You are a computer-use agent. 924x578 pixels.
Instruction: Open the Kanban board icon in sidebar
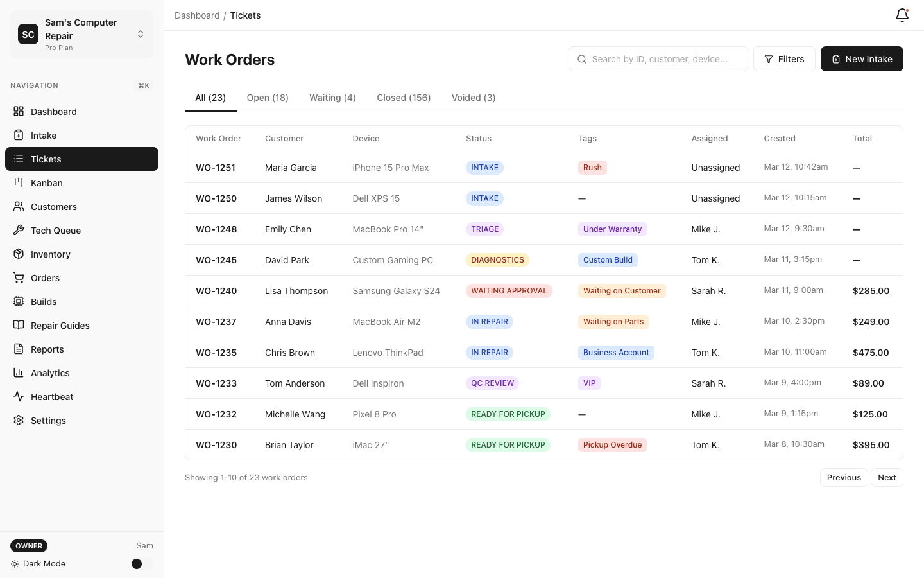pos(19,182)
